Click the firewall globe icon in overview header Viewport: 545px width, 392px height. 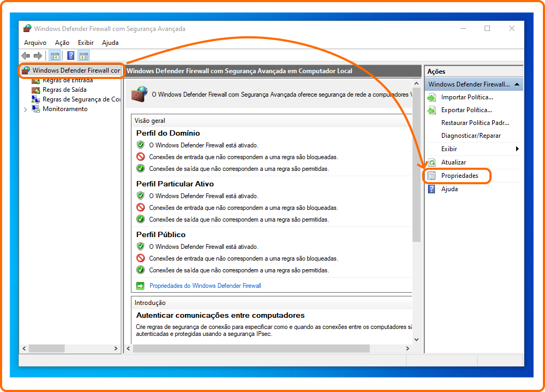click(139, 94)
